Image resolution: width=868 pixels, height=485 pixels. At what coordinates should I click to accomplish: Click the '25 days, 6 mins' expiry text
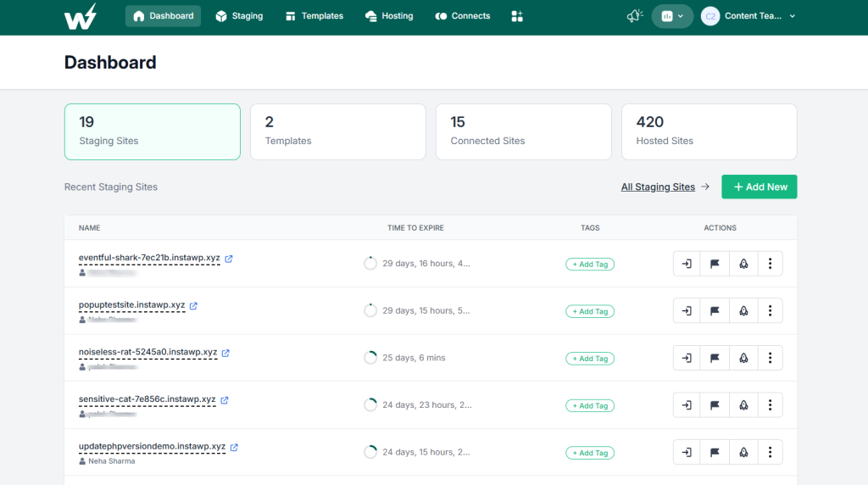coord(414,358)
